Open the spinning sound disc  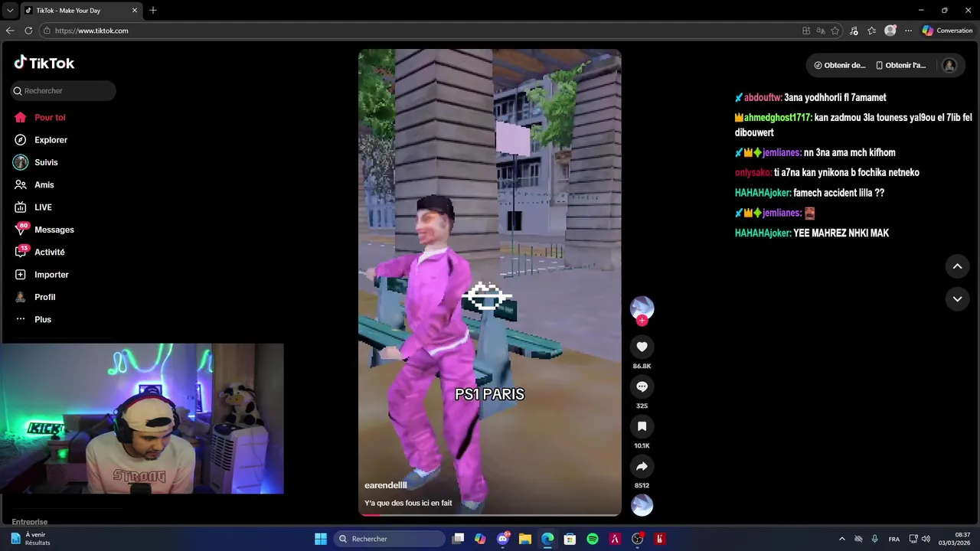(x=642, y=505)
